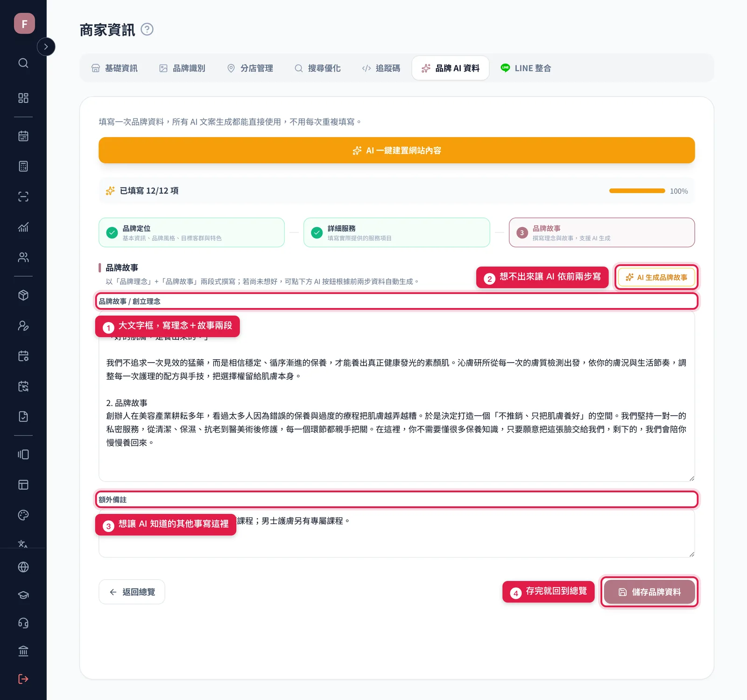The image size is (747, 700).
Task: Switch to the 品牌識別 tab
Action: 182,68
